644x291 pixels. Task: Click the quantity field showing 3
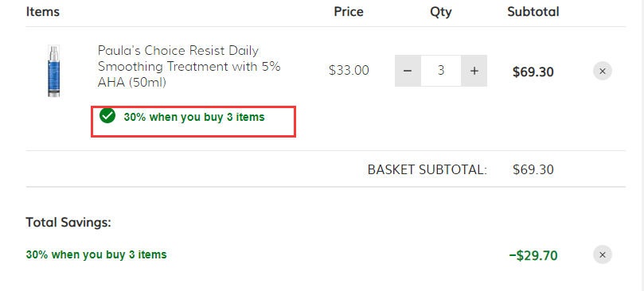click(x=441, y=71)
